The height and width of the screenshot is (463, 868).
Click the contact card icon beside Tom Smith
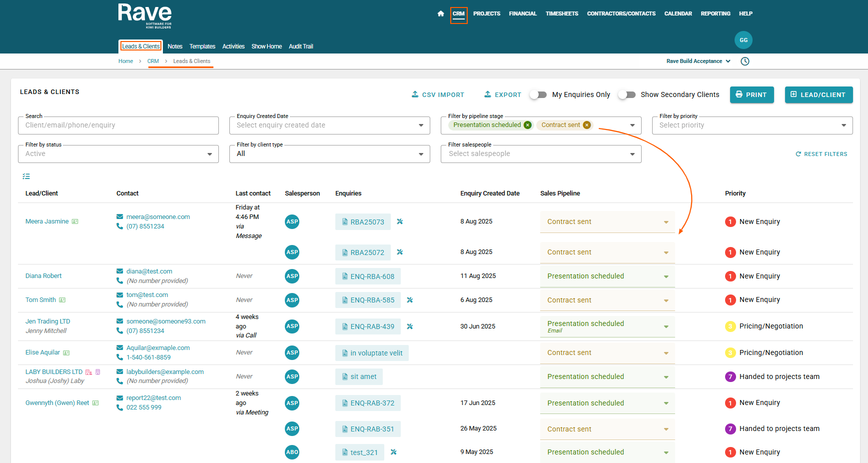pos(62,300)
